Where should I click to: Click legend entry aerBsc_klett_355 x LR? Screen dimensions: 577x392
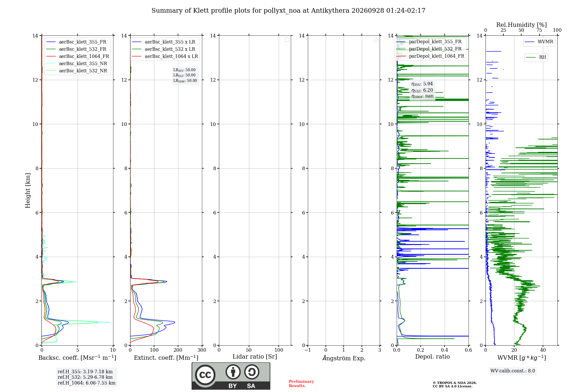tap(164, 42)
